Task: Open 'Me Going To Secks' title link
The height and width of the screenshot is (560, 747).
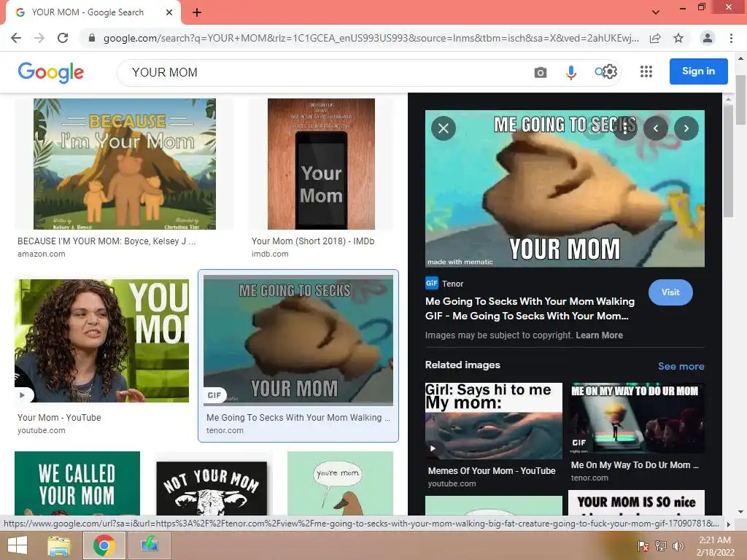Action: pyautogui.click(x=530, y=308)
